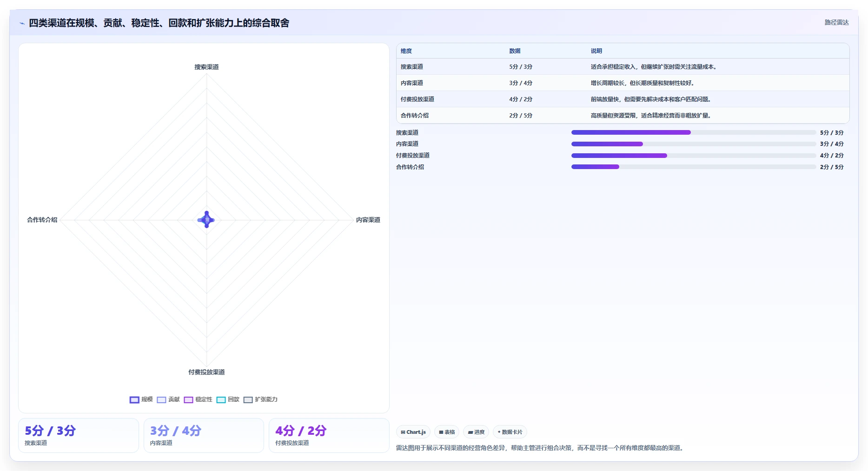Click the 说明 column header

596,51
